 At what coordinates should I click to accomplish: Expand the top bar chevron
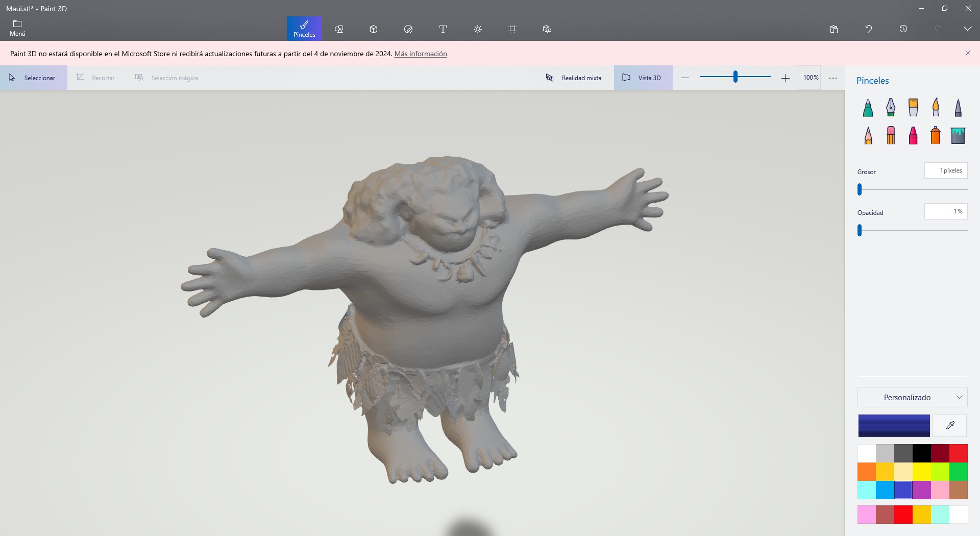point(967,29)
